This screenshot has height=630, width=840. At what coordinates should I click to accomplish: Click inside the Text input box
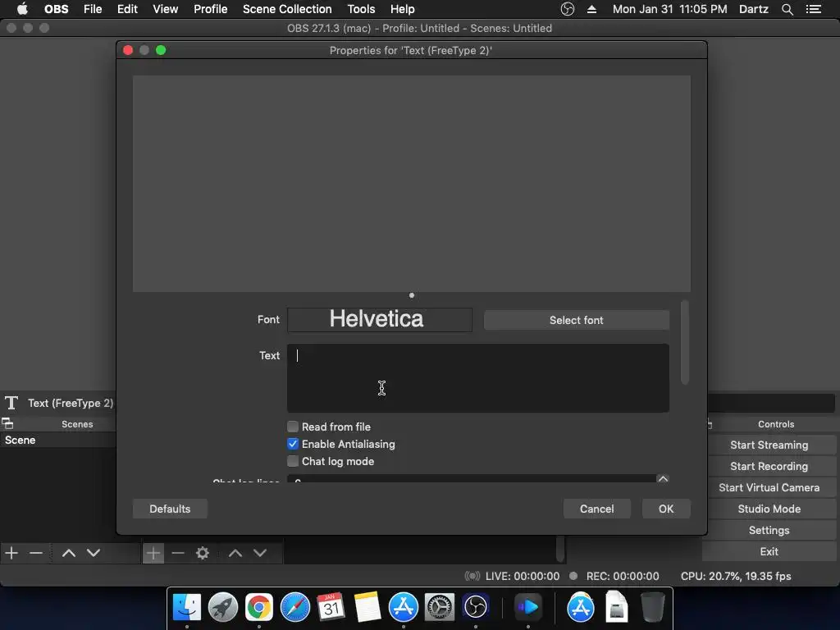pyautogui.click(x=478, y=377)
